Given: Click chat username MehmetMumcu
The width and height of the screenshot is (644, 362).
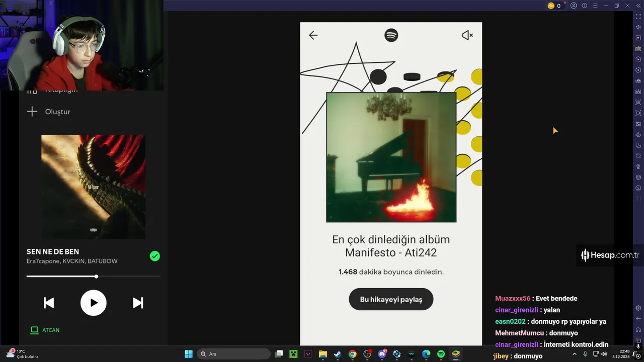Looking at the screenshot, I should click(x=519, y=333).
